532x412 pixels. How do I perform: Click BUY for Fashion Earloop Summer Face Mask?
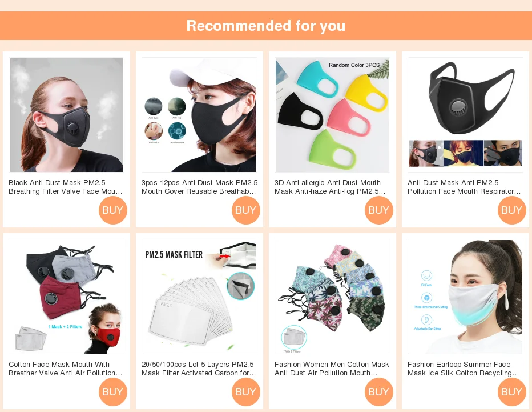(x=511, y=391)
